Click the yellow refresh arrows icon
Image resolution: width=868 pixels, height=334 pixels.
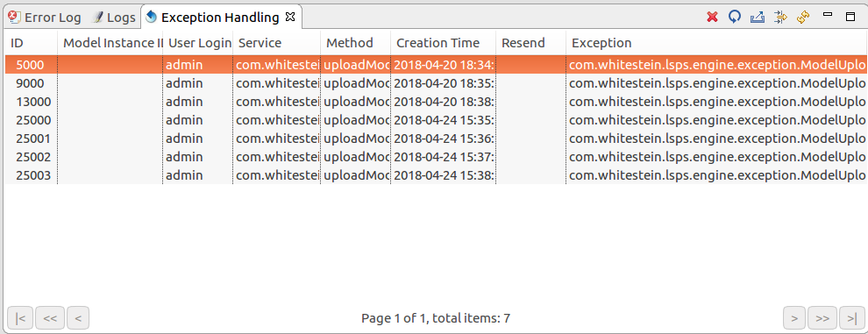(803, 18)
